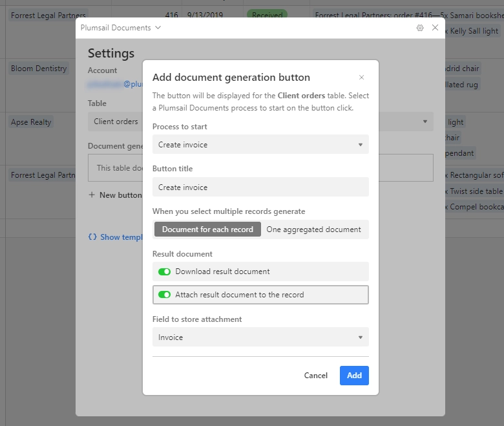This screenshot has height=426, width=504.
Task: Toggle Attach result document to the record
Action: [164, 295]
